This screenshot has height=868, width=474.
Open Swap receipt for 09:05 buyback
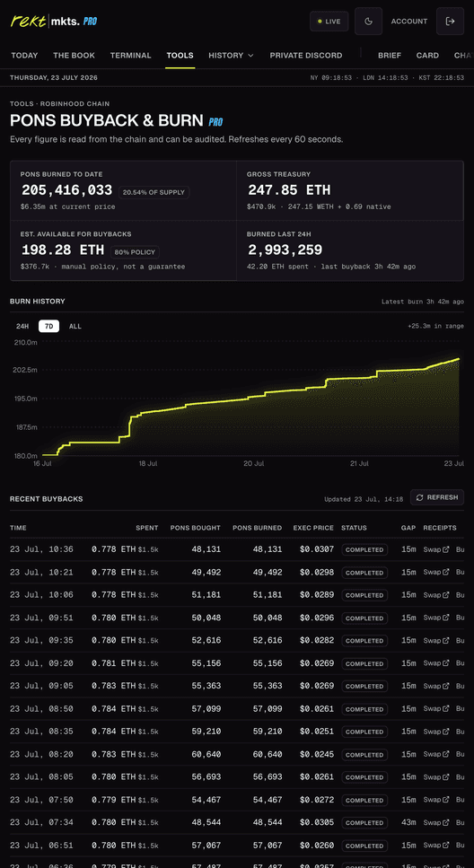click(436, 686)
